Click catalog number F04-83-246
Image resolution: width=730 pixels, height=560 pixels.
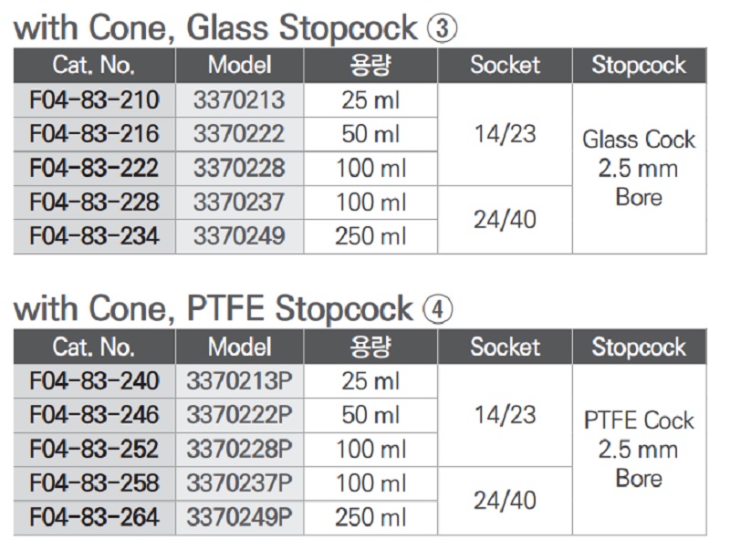tap(94, 415)
